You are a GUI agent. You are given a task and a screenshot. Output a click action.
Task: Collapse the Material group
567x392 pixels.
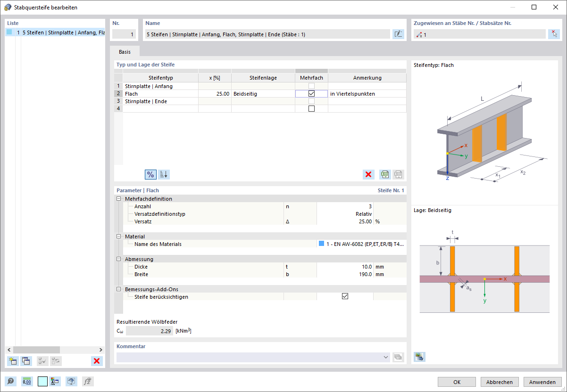pos(119,237)
